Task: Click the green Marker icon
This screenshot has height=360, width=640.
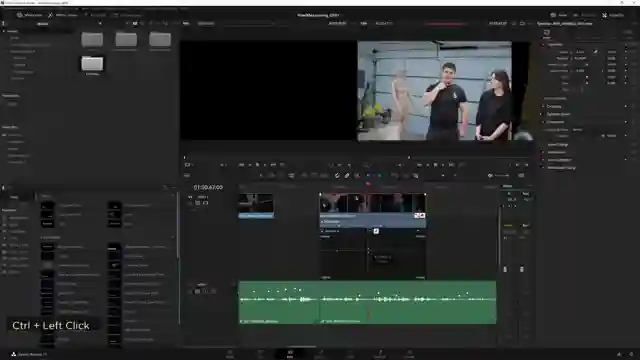Action: tap(379, 176)
